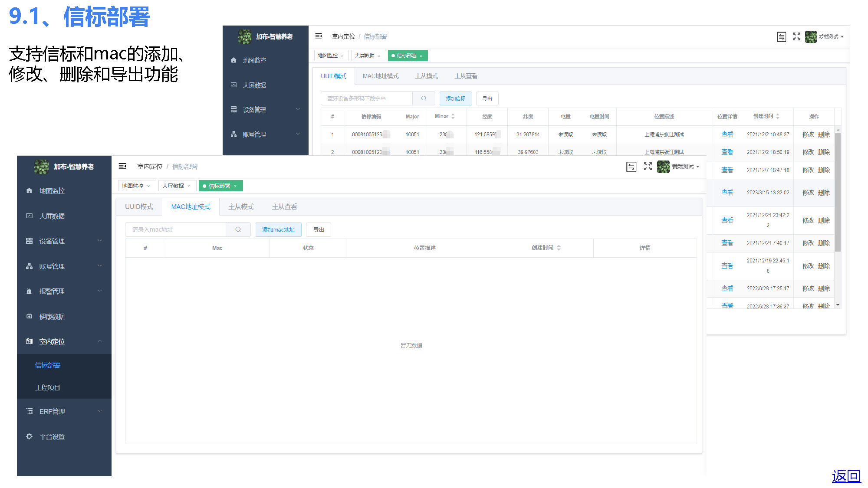868x488 pixels.
Task: Close the 大屏数据 page tab in front window
Action: pos(189,186)
